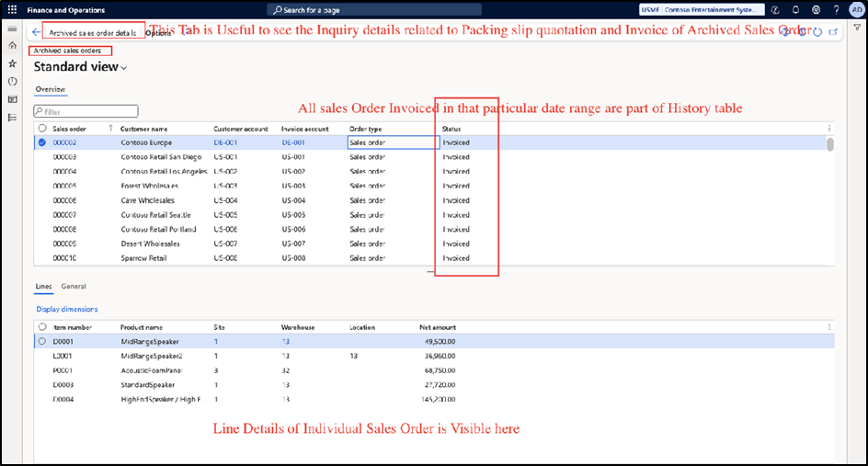Viewport: 868px width, 466px height.
Task: Click the Help question mark icon
Action: click(836, 10)
